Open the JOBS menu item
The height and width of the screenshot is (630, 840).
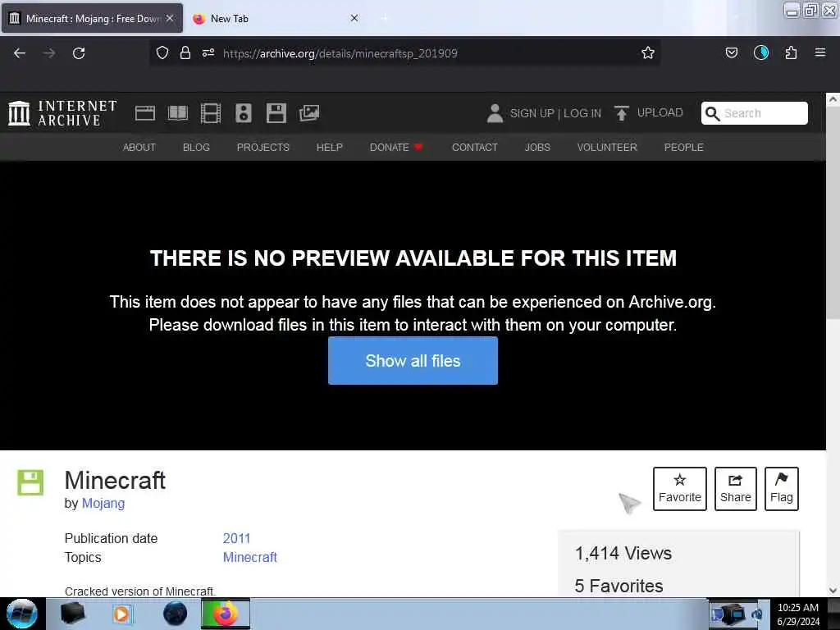[537, 148]
